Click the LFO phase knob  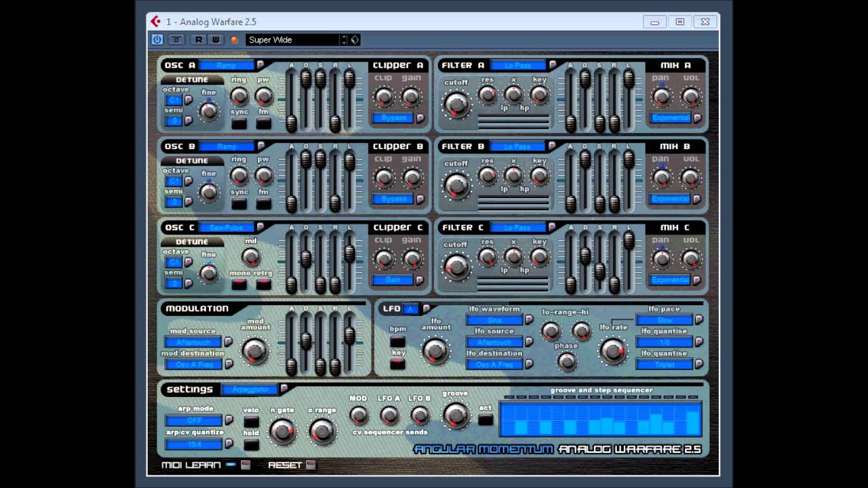click(x=567, y=361)
